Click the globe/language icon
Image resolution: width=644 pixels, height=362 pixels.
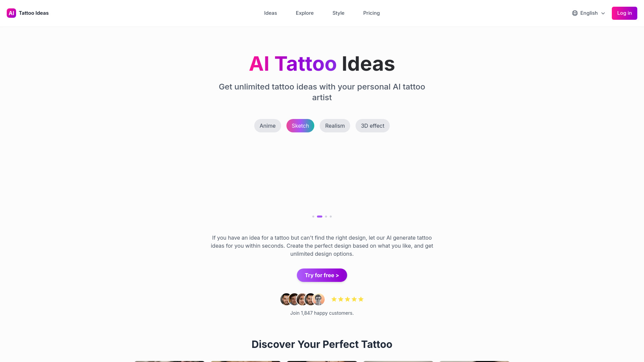point(574,13)
